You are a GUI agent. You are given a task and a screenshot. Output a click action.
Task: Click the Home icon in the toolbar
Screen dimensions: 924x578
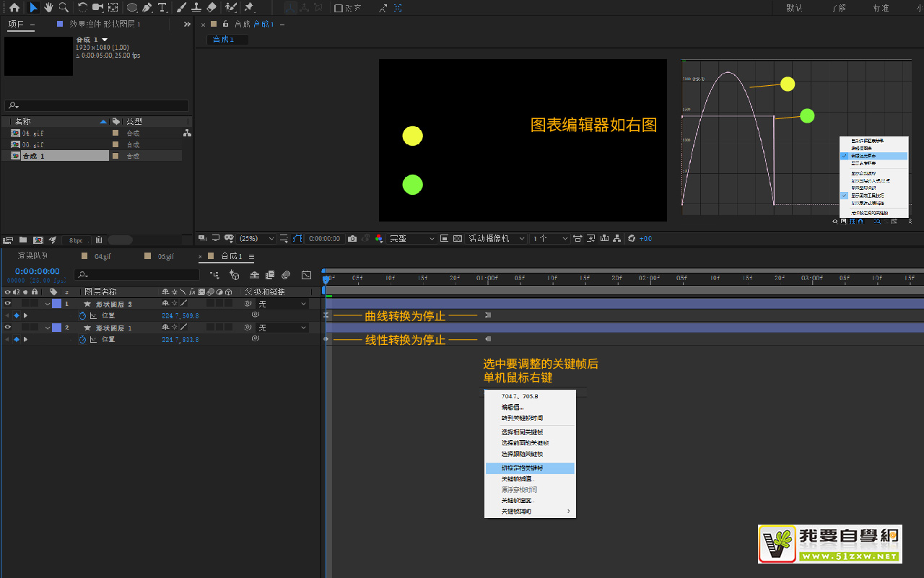pyautogui.click(x=14, y=7)
